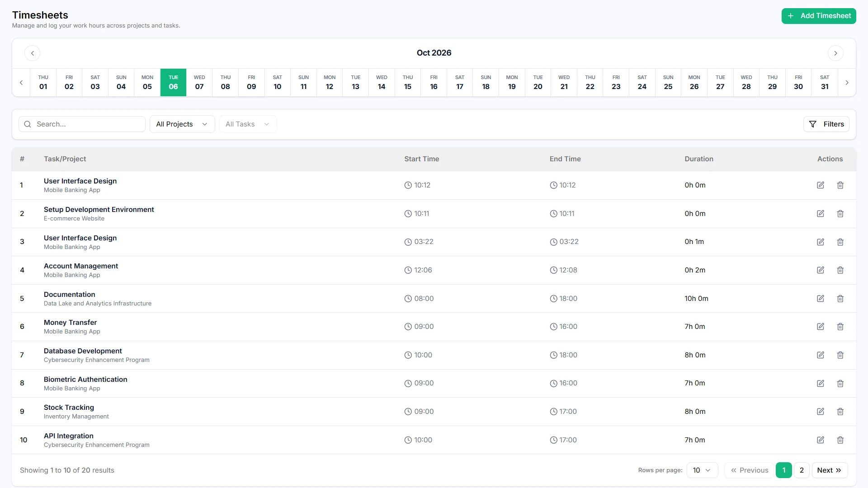The image size is (868, 488).
Task: Edit the Stock Tracking entry
Action: pyautogui.click(x=821, y=412)
